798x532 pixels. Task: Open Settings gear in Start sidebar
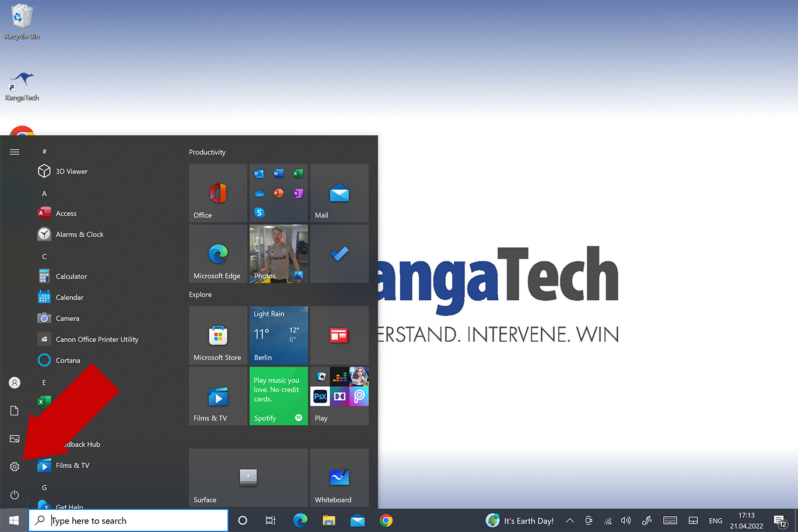15,467
